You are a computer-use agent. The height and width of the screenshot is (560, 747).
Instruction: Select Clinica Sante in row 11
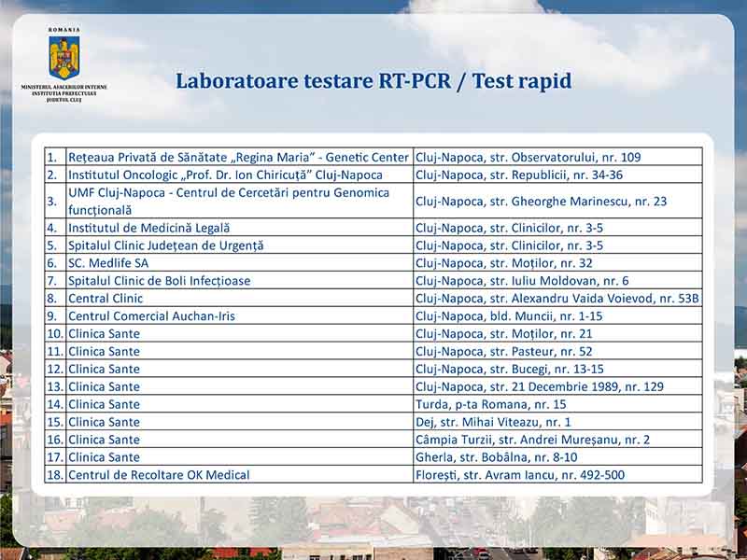click(104, 352)
